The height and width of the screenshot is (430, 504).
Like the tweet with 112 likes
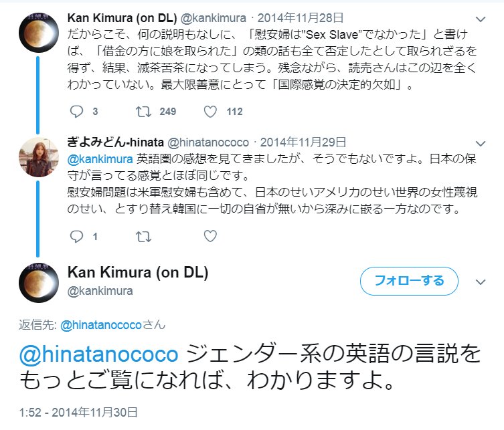tap(210, 112)
